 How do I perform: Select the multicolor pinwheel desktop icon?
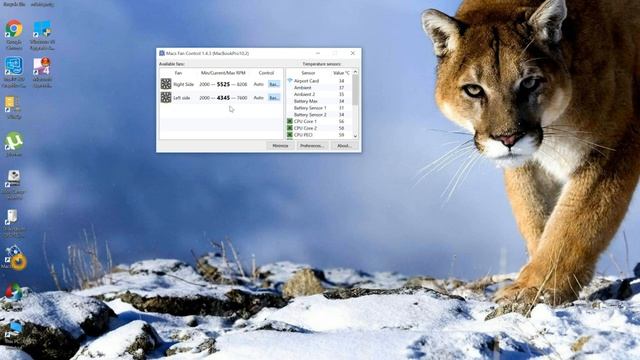click(13, 292)
